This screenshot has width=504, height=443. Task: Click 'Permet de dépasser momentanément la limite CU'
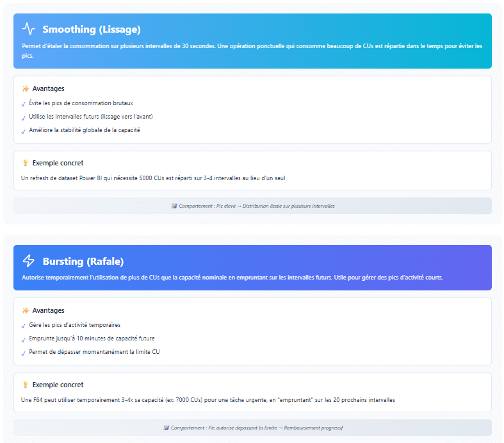click(94, 352)
